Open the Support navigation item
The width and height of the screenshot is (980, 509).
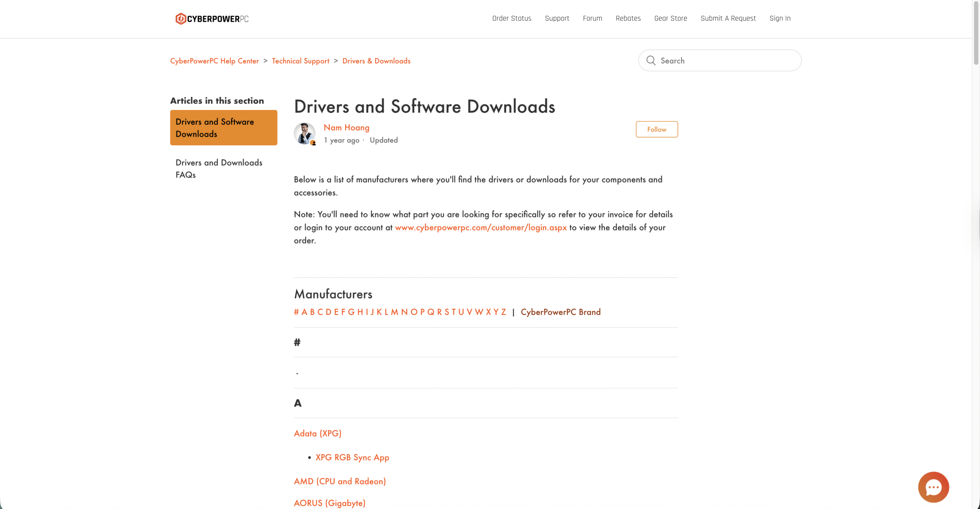[557, 18]
